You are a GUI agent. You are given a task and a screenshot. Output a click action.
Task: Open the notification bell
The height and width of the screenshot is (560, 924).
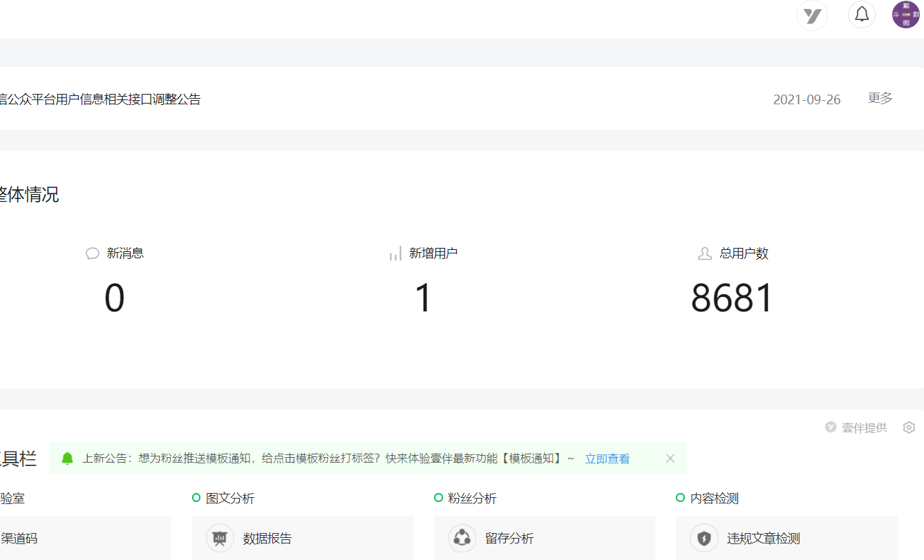pos(862,15)
